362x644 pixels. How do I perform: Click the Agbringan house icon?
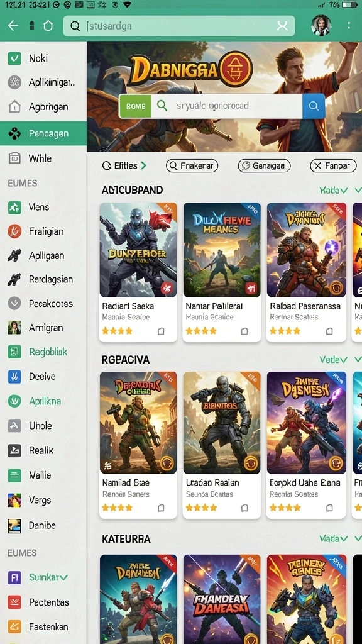14,107
